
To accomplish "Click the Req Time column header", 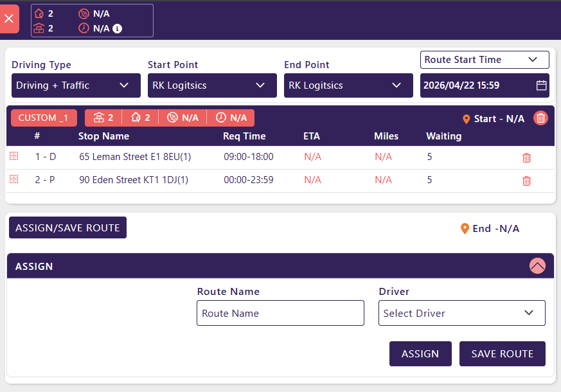I will [244, 136].
